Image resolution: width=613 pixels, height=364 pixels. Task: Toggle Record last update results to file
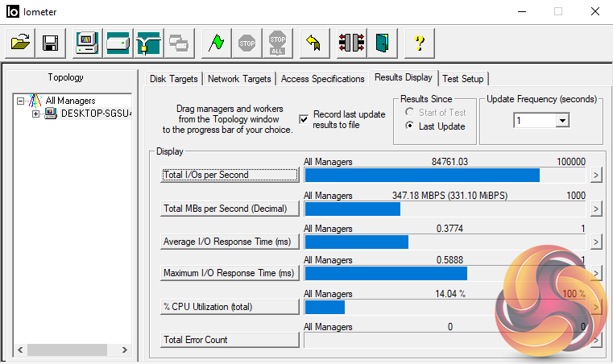coord(304,119)
